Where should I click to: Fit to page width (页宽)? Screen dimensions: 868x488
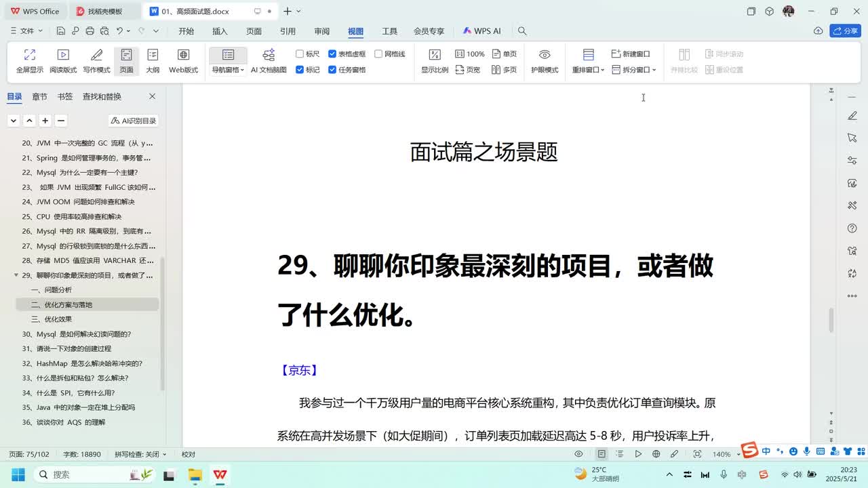pos(468,69)
